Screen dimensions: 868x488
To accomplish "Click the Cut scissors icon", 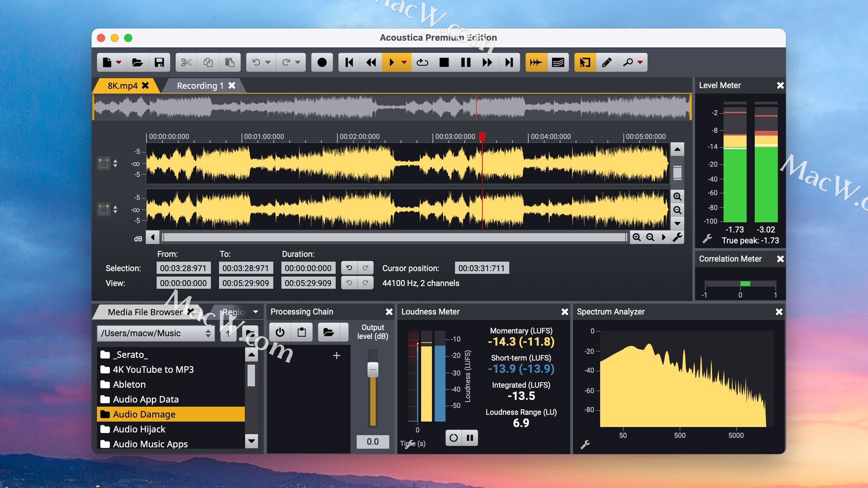I will tap(186, 62).
